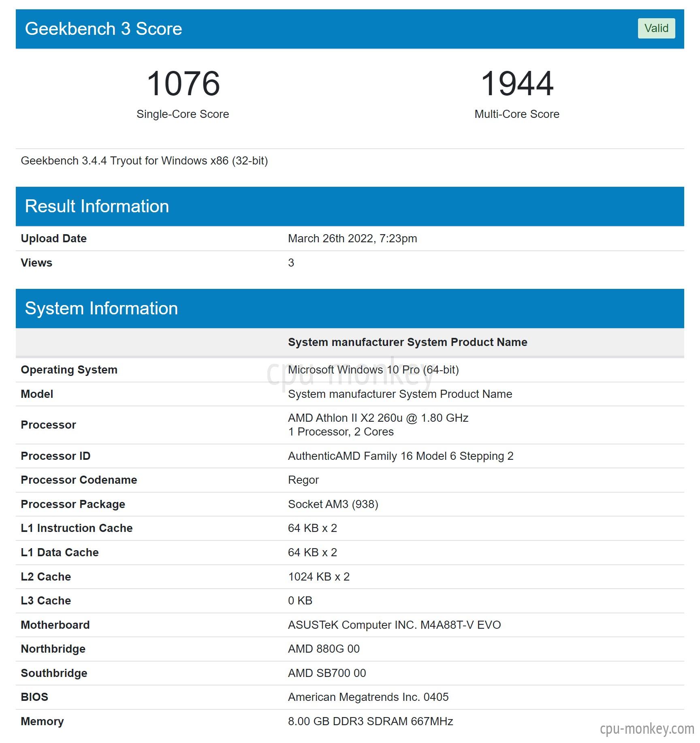Select the single-core score 1076
Image resolution: width=700 pixels, height=743 pixels.
(x=183, y=83)
